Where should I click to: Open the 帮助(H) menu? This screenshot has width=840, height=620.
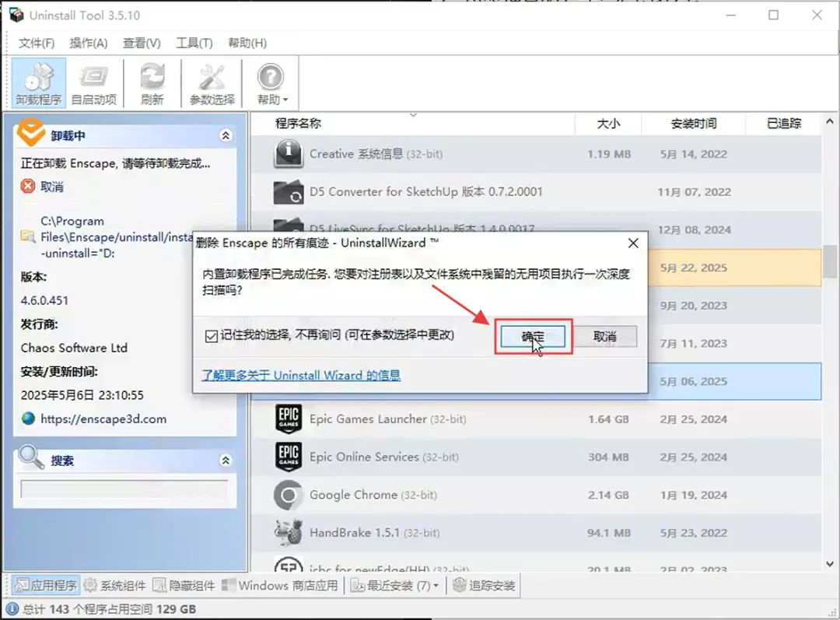click(x=247, y=43)
